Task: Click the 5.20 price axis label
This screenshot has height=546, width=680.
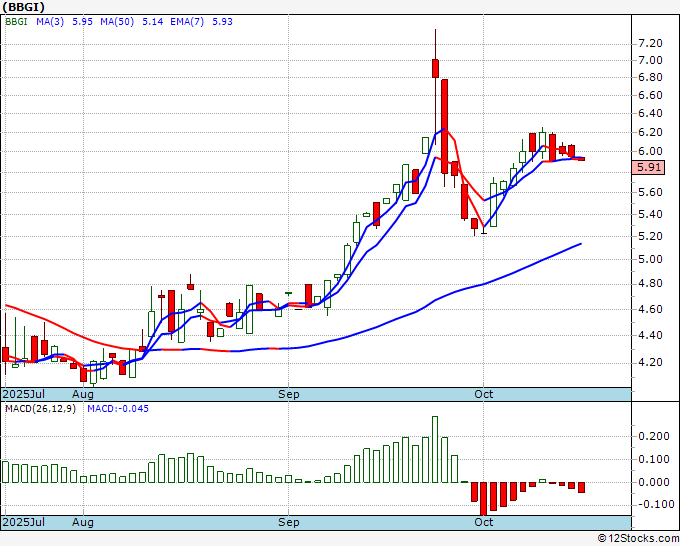Action: click(651, 236)
